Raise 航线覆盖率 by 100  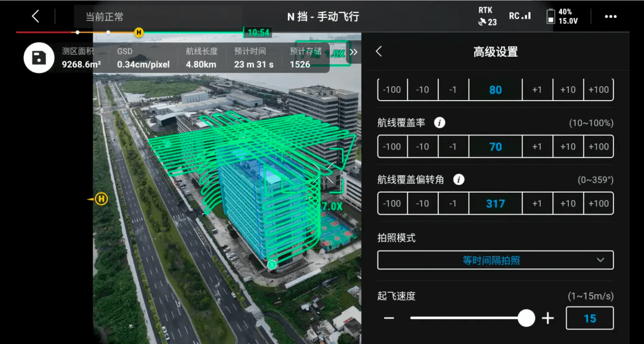(x=599, y=147)
